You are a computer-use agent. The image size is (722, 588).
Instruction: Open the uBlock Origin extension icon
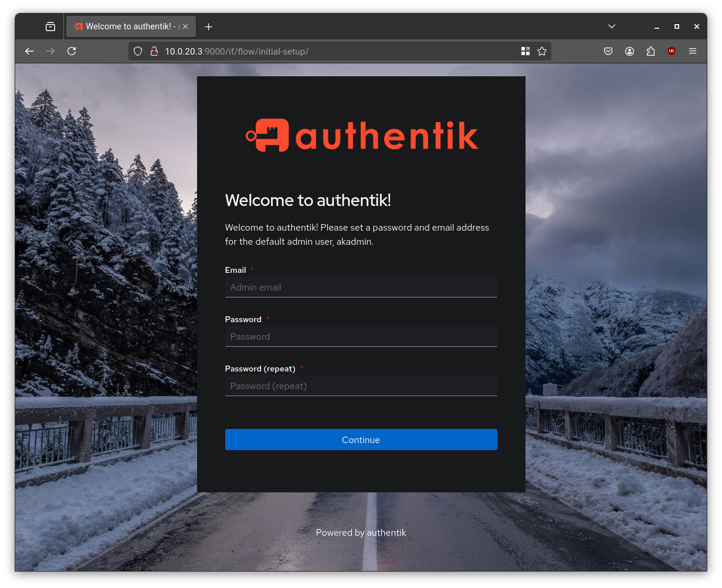[x=672, y=51]
